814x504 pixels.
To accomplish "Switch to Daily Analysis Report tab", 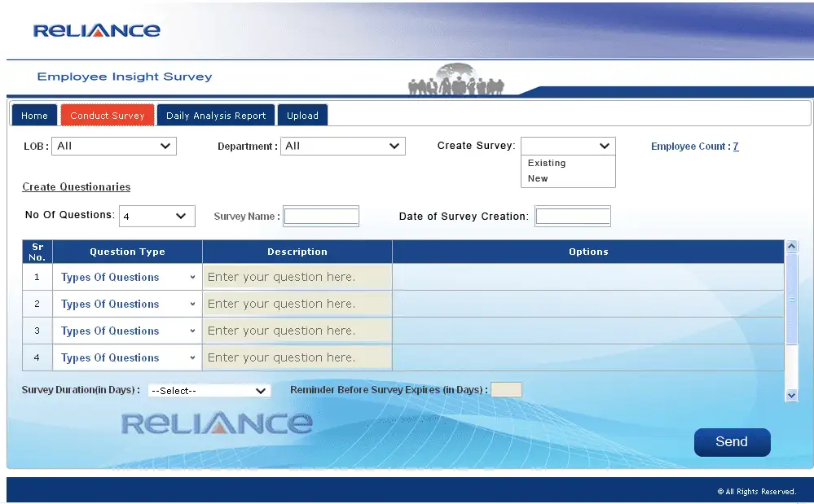I will [216, 116].
